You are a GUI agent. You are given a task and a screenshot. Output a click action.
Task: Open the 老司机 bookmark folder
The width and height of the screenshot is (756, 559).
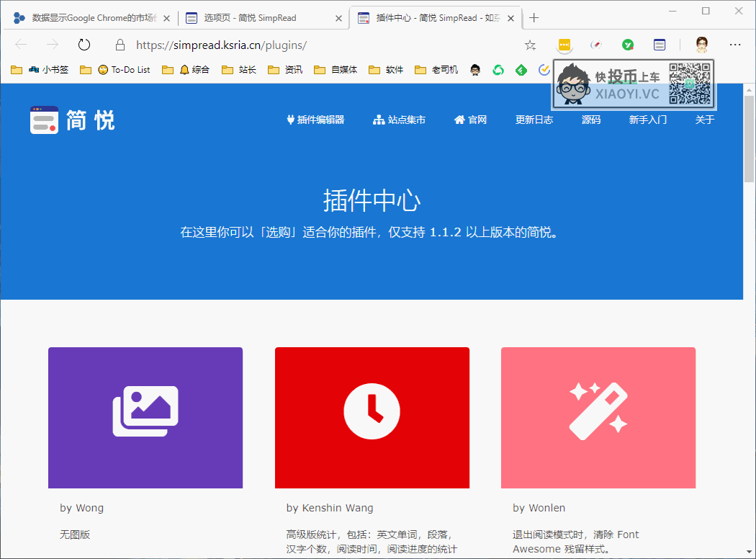(436, 70)
